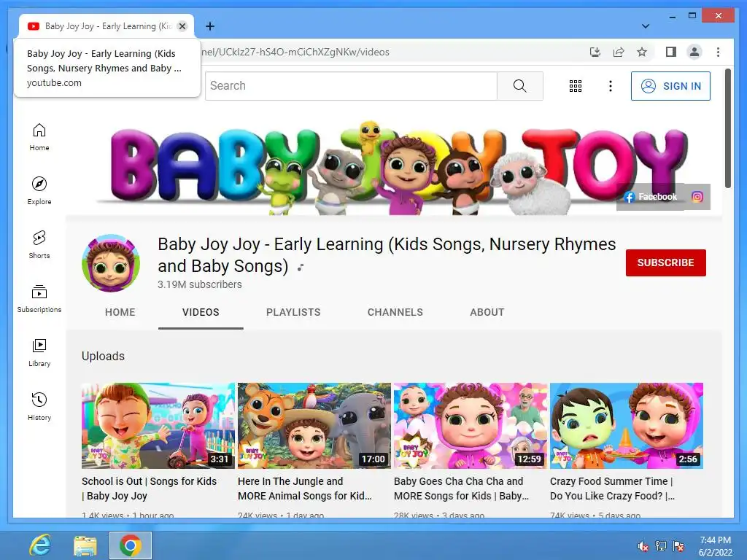
Task: Toggle the browser side panel icon
Action: [671, 52]
